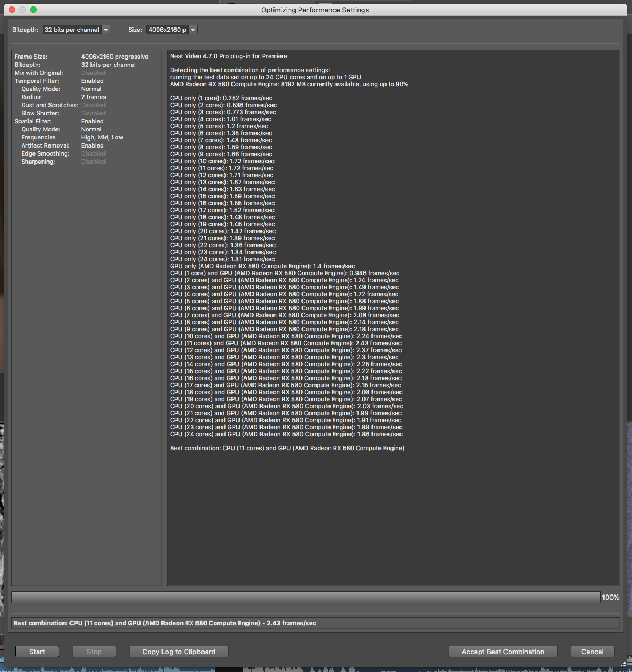632x672 pixels.
Task: Click Accept Best Combination button
Action: [503, 652]
